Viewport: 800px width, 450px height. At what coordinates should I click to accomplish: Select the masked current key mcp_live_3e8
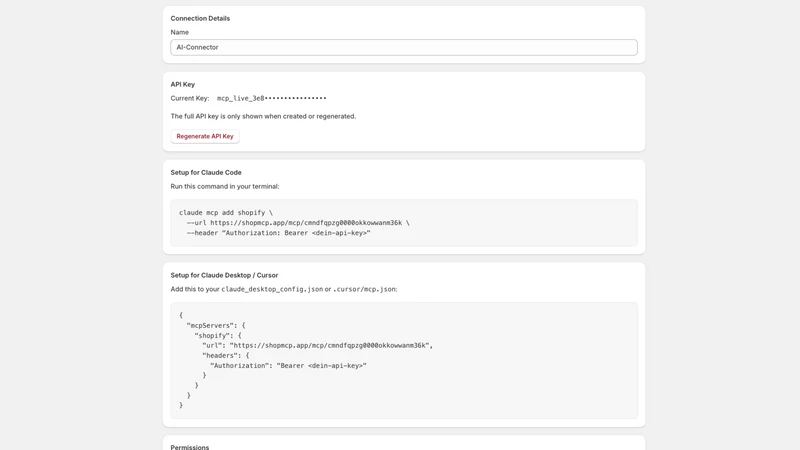coord(271,98)
